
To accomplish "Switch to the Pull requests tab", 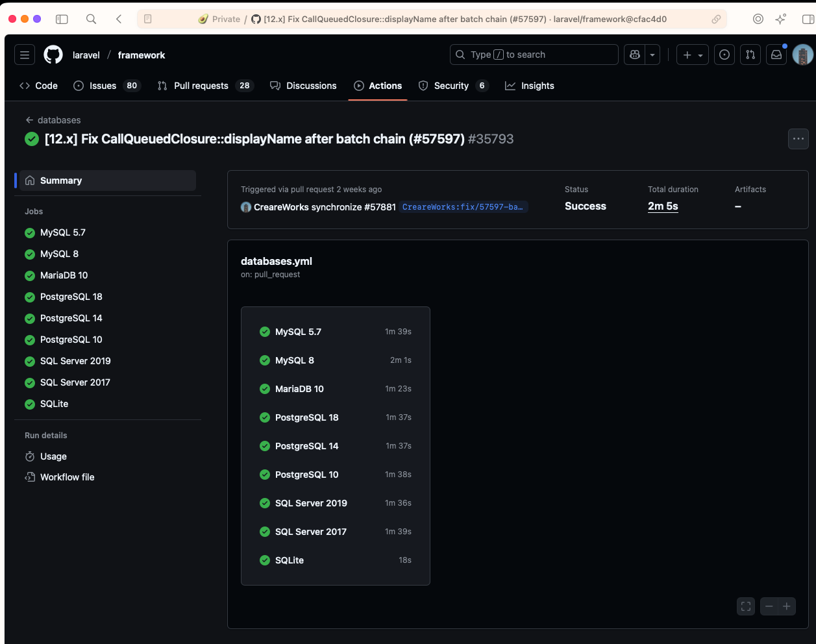I will [205, 86].
